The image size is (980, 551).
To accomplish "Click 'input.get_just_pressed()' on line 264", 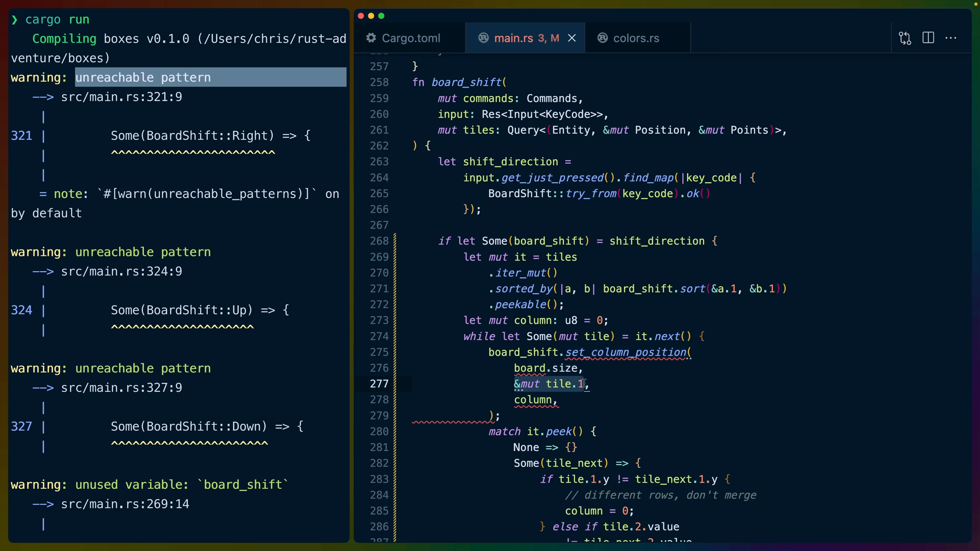I will coord(539,178).
